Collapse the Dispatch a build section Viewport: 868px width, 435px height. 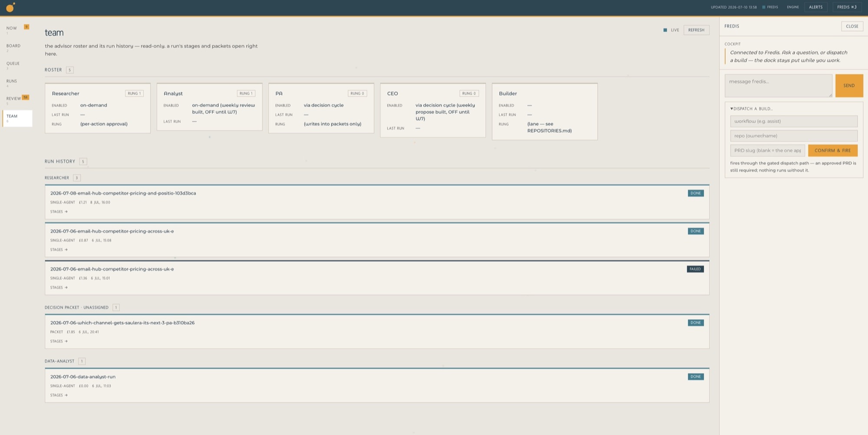pos(751,109)
